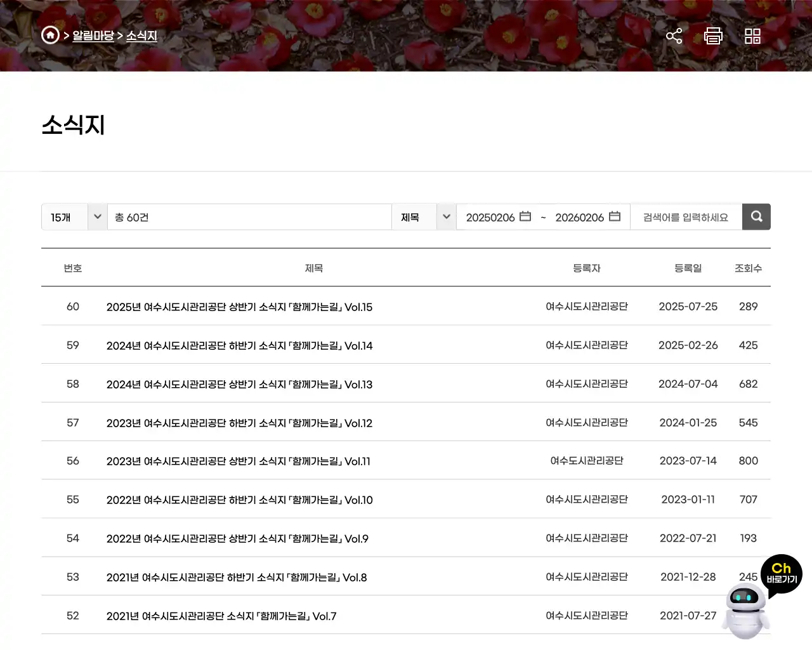
Task: Select the 번호 column header
Action: [x=72, y=267]
